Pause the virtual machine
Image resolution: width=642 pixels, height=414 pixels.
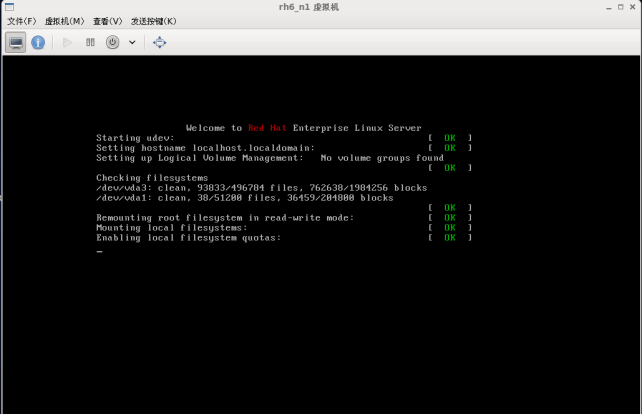[x=90, y=42]
